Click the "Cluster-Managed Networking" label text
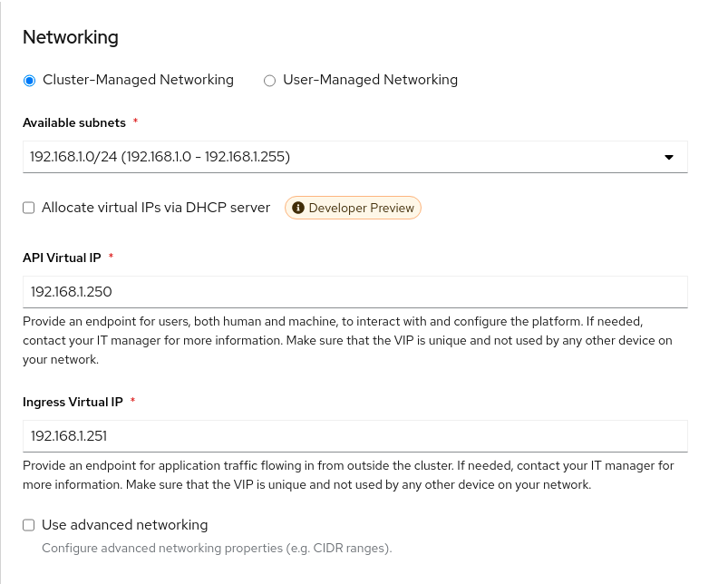 [138, 80]
